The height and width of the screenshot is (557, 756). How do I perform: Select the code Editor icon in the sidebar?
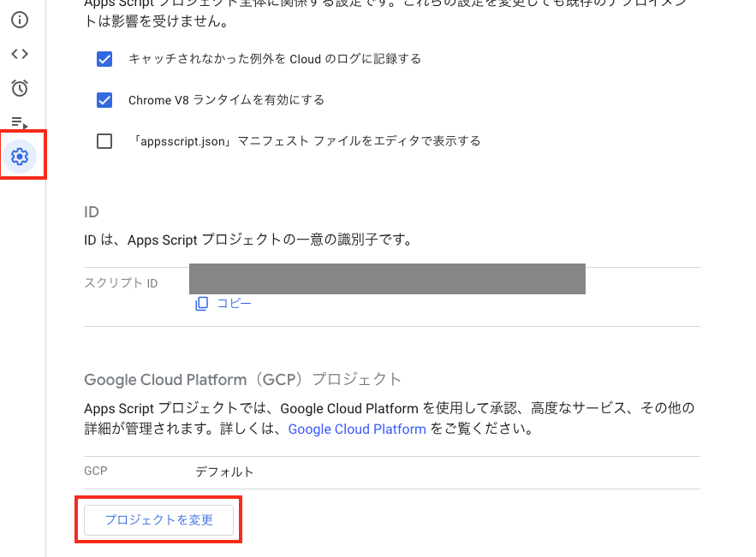[19, 53]
